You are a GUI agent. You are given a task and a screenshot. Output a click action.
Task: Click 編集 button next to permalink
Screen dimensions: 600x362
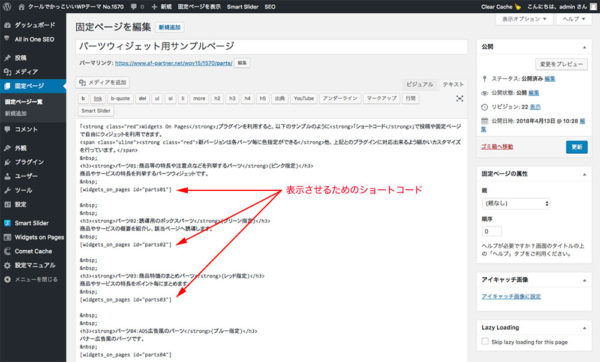(242, 63)
